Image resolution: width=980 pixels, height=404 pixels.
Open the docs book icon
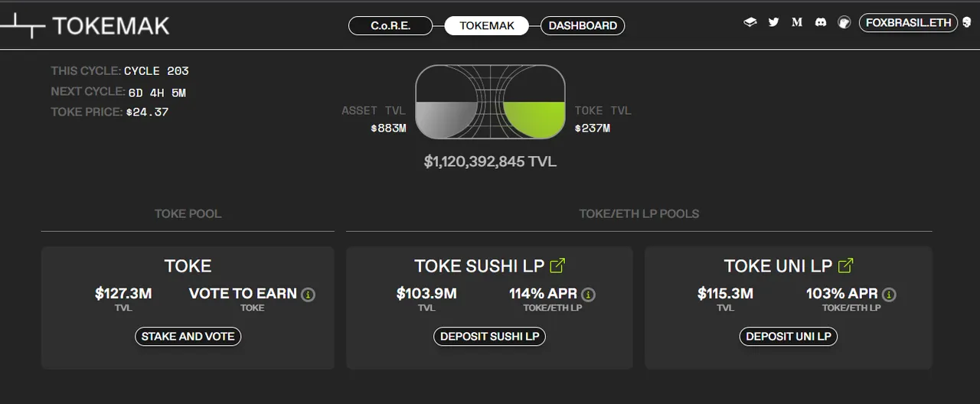tap(750, 22)
